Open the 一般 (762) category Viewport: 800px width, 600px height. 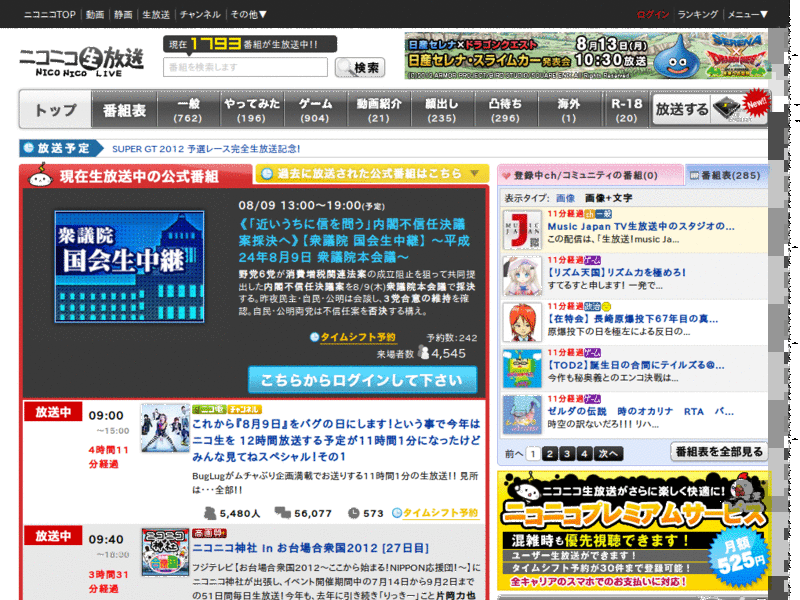point(188,110)
